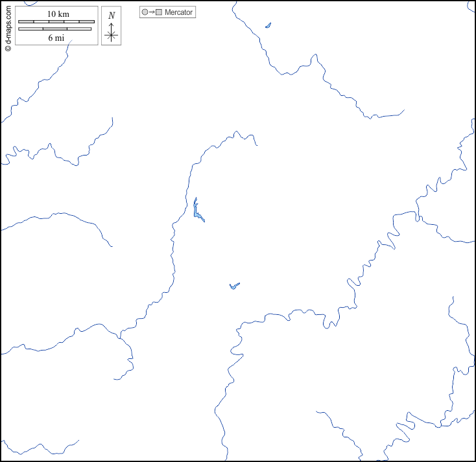Click gray middle segment of mile scale bar
Screen dimensions: 476x462
tap(55, 29)
